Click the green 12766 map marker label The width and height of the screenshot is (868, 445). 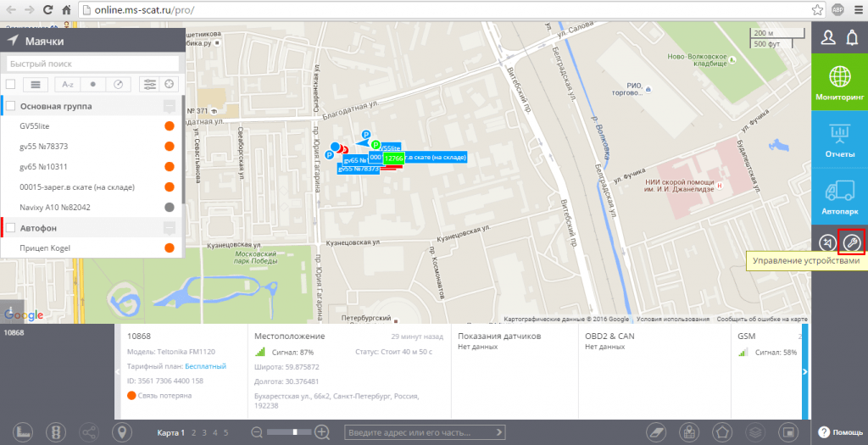point(394,159)
